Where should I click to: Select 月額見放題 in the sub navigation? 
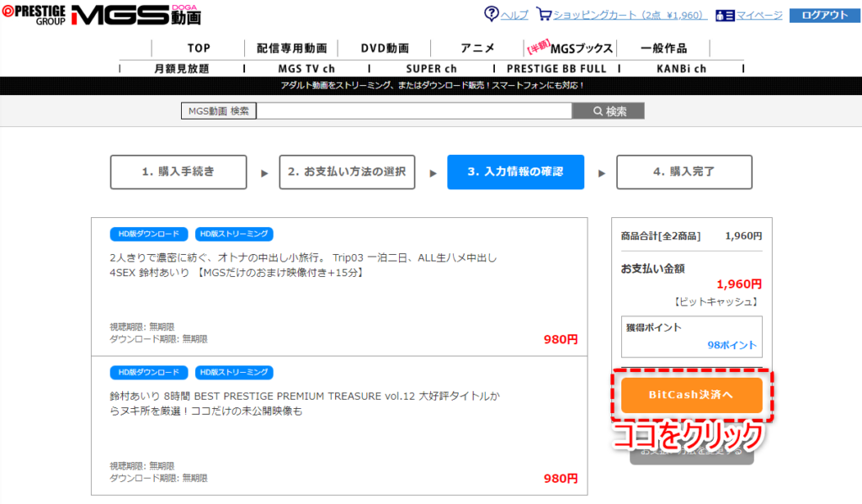click(182, 69)
